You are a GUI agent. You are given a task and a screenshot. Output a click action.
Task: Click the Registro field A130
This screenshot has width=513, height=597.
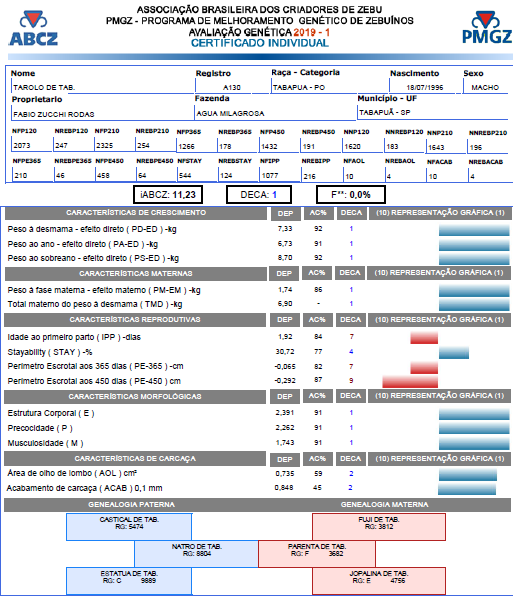click(x=223, y=87)
